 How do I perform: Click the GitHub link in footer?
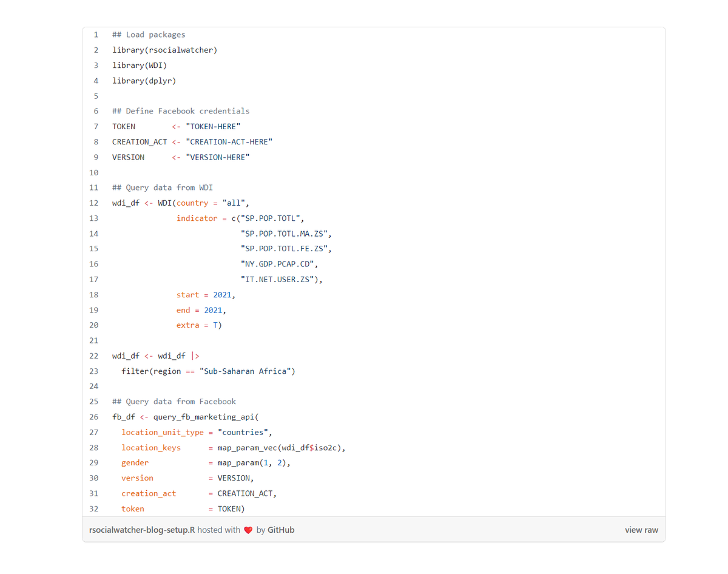coord(281,530)
